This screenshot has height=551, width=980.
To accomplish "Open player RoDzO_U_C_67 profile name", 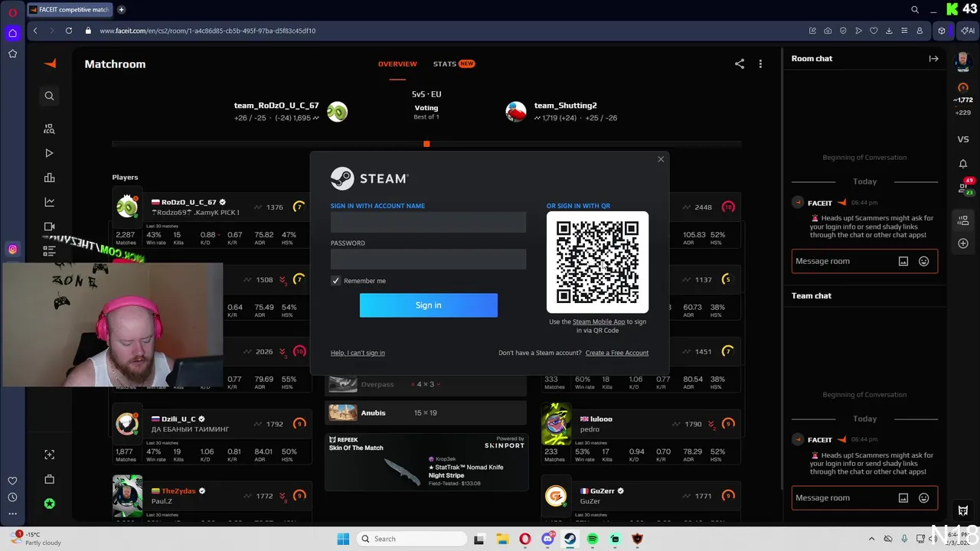I will 188,202.
